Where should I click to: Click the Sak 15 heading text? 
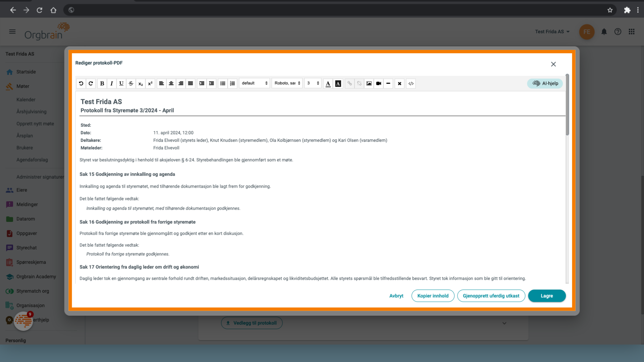pyautogui.click(x=127, y=174)
